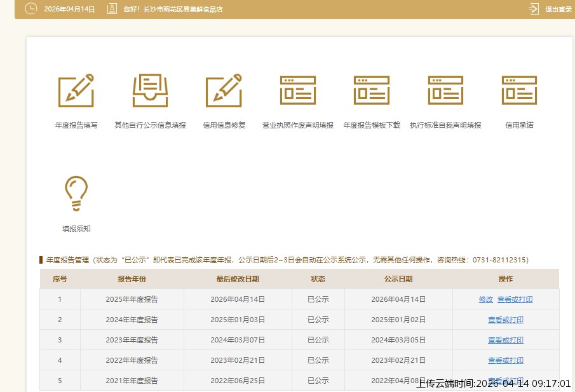Click the 退出登录 logout icon
The image size is (575, 392).
coord(534,9)
